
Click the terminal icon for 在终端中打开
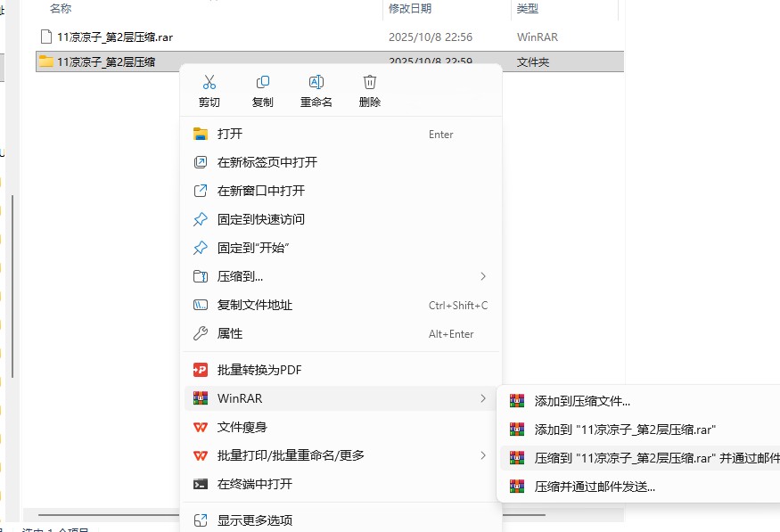click(201, 484)
